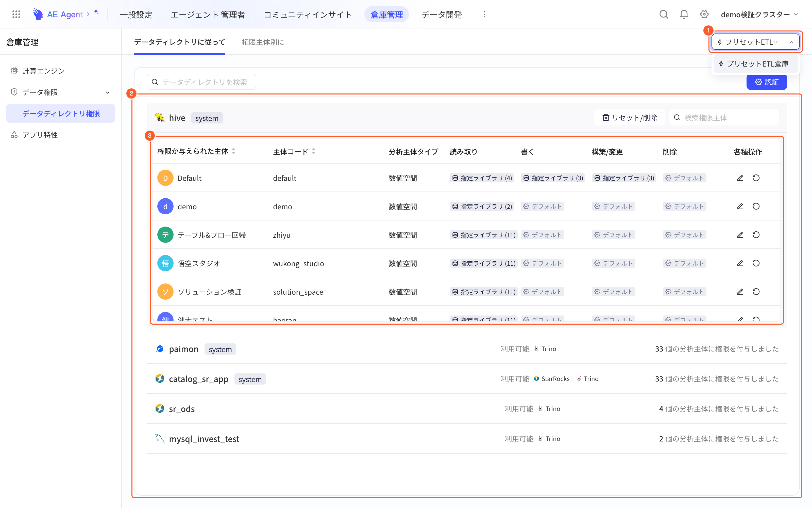Open the app grid launcher icon
This screenshot has height=508, width=812.
click(x=16, y=14)
